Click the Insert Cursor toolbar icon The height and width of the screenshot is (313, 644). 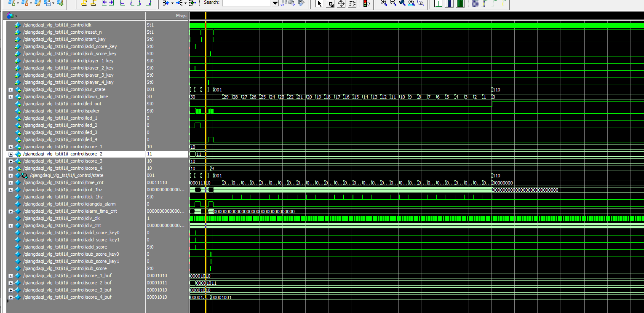point(84,3)
